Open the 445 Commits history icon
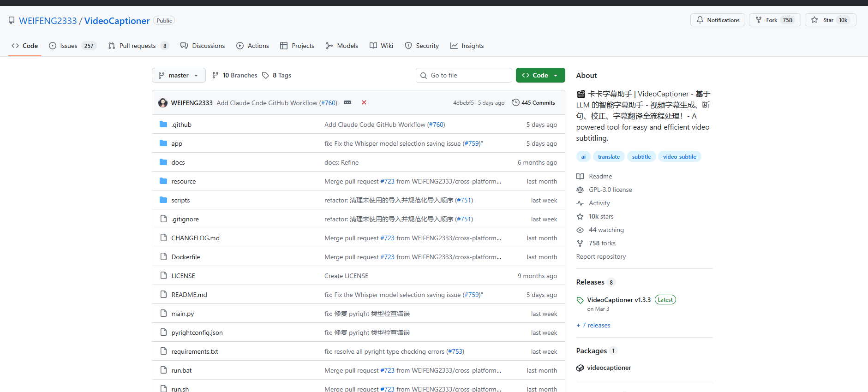This screenshot has width=868, height=392. 516,102
